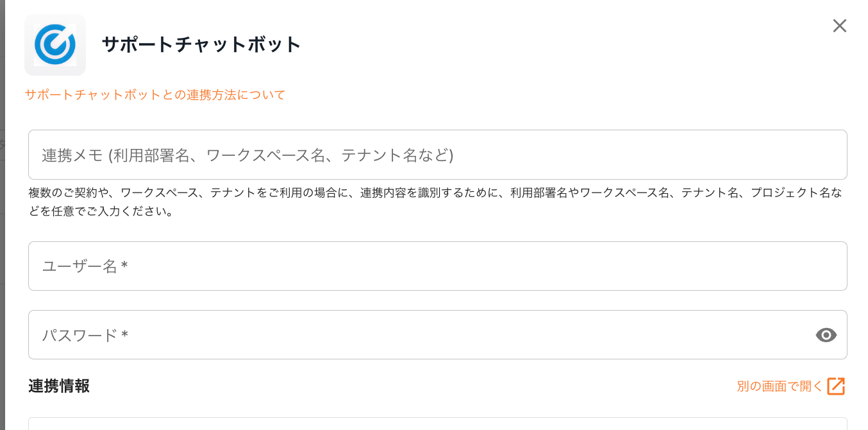
Task: Select the パスワード input field
Action: click(x=417, y=335)
